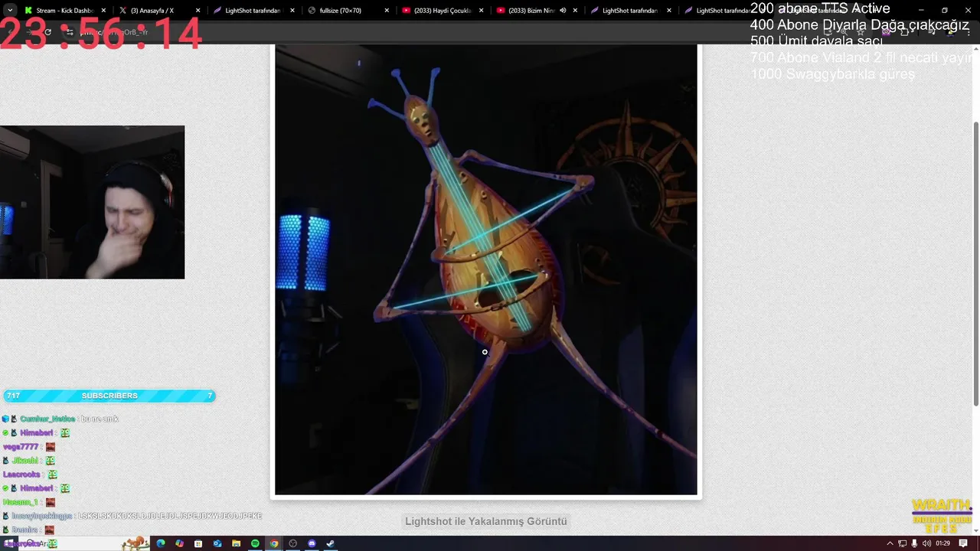Open Steam from the taskbar

click(x=331, y=543)
